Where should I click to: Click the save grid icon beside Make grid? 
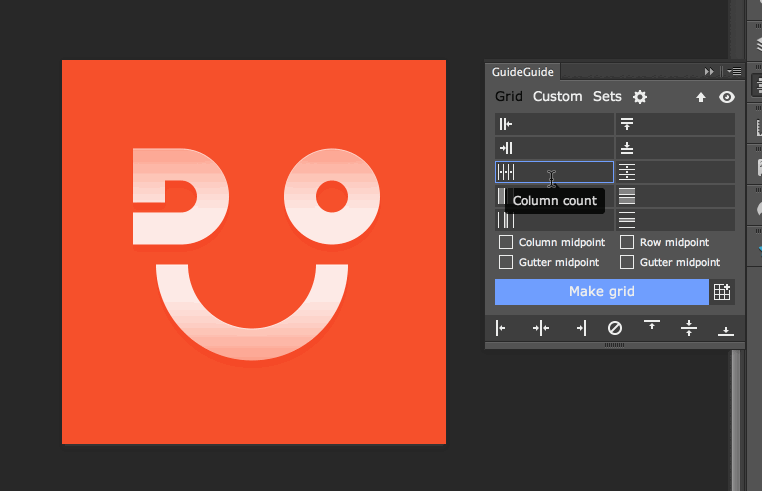pyautogui.click(x=722, y=292)
